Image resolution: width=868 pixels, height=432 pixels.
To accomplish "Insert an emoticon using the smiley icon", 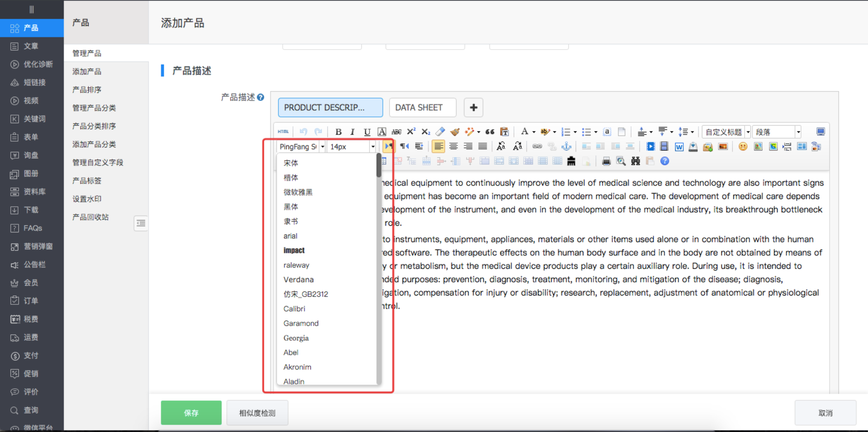I will pos(743,147).
